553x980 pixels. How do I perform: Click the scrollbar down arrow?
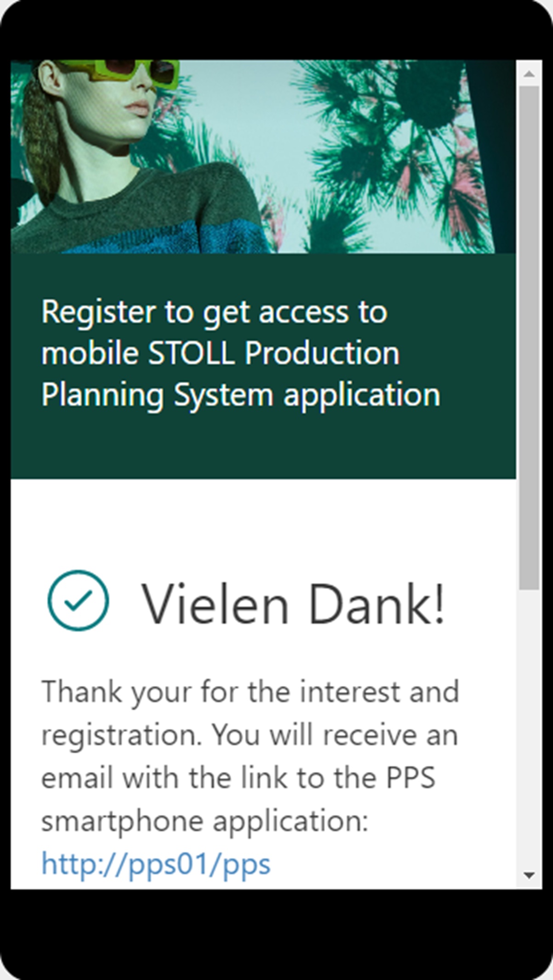tap(529, 876)
